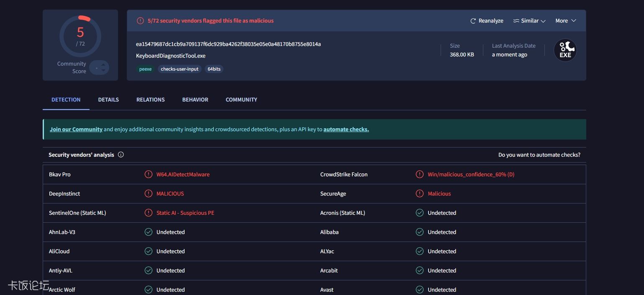644x295 pixels.
Task: Select the checks-user-input tag
Action: pos(180,69)
